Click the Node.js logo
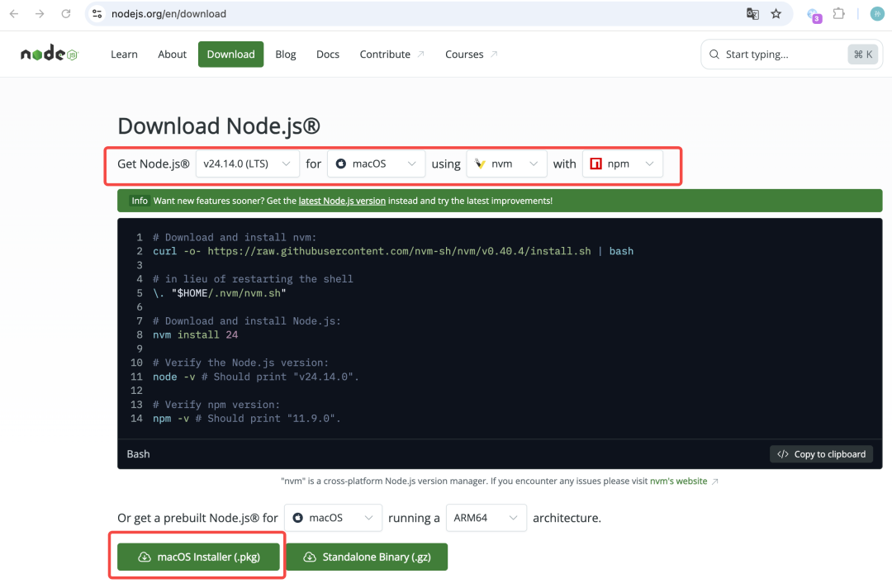 49,55
